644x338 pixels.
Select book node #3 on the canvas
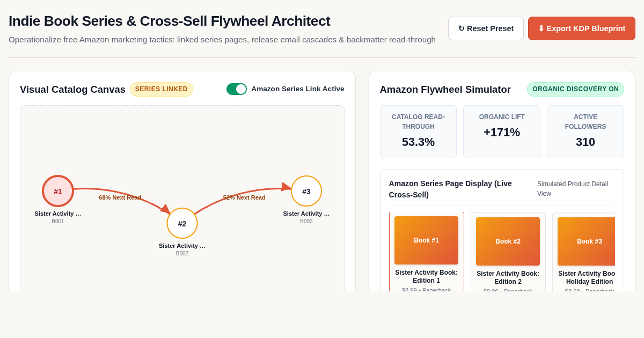(x=306, y=191)
